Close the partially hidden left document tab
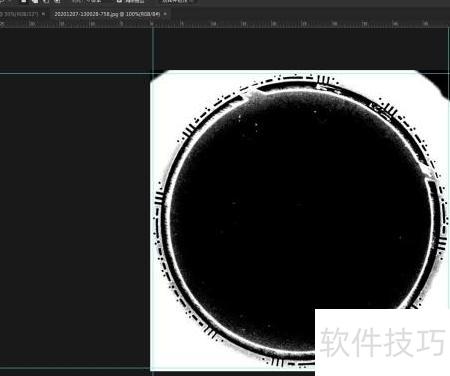Viewport: 450px width, 376px height. point(43,14)
